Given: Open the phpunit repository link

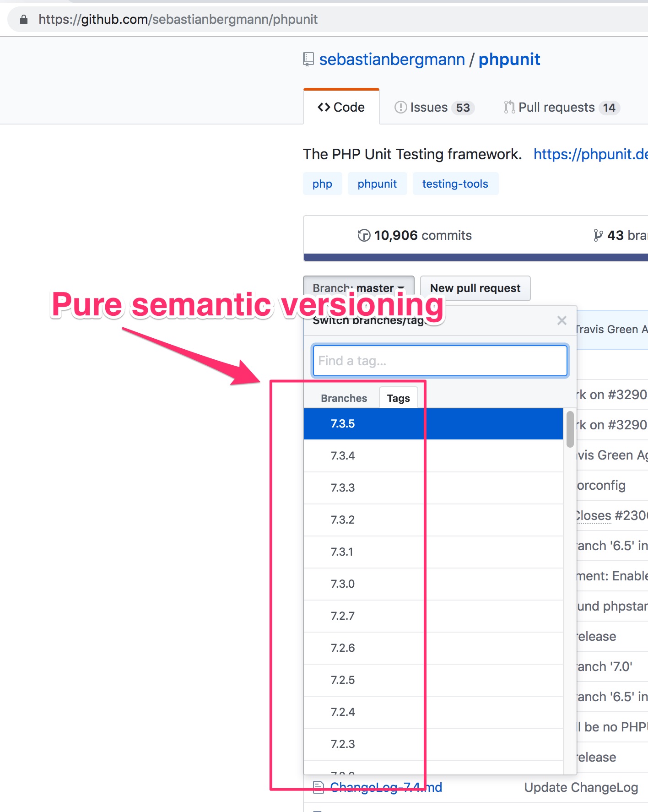Looking at the screenshot, I should [509, 60].
